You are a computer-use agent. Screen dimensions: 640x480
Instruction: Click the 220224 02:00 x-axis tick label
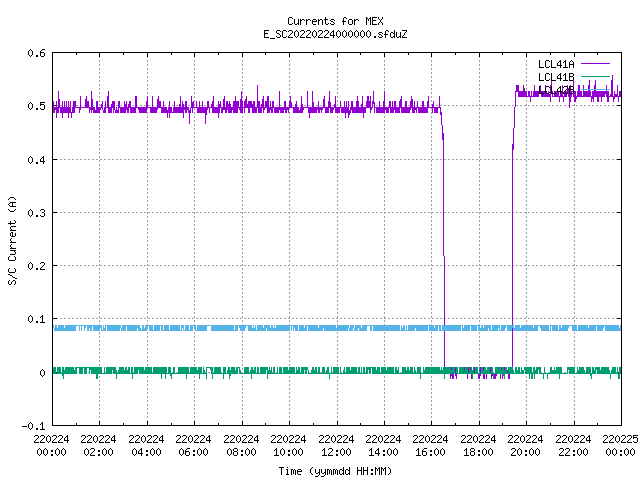(98, 445)
